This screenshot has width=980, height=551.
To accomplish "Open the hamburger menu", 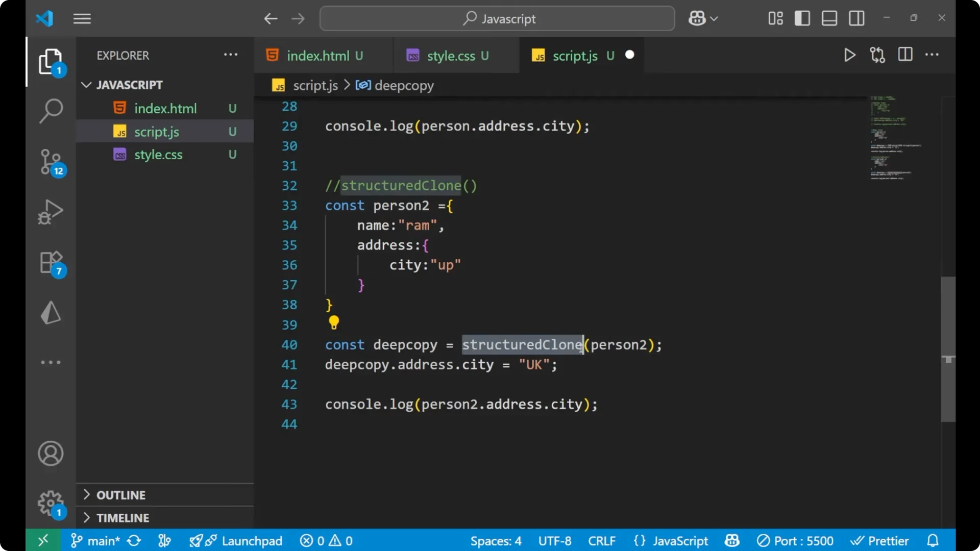I will pos(82,18).
